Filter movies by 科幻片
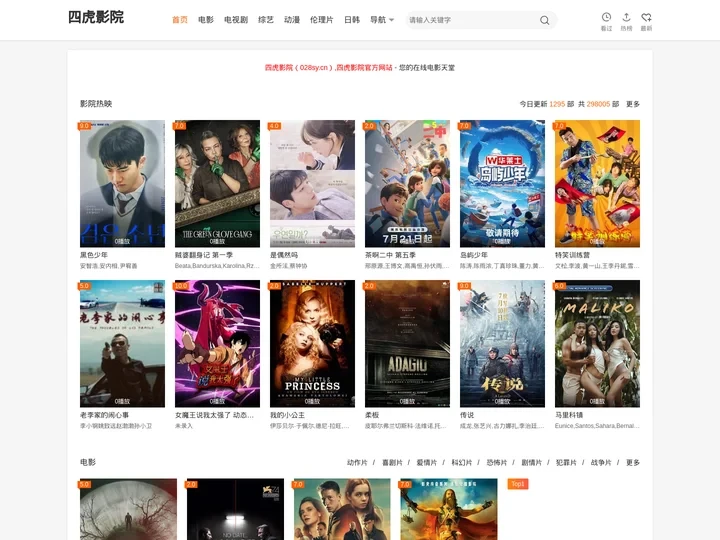720x540 pixels. coord(461,462)
